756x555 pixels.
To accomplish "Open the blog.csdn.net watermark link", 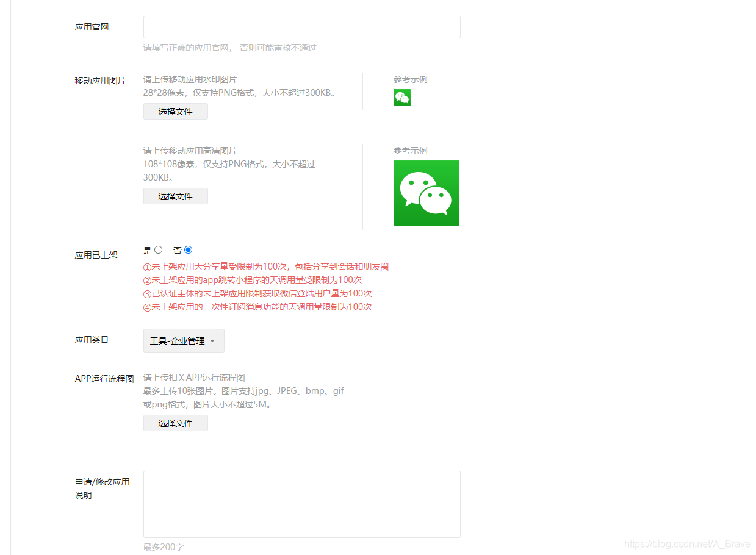I will pos(688,544).
